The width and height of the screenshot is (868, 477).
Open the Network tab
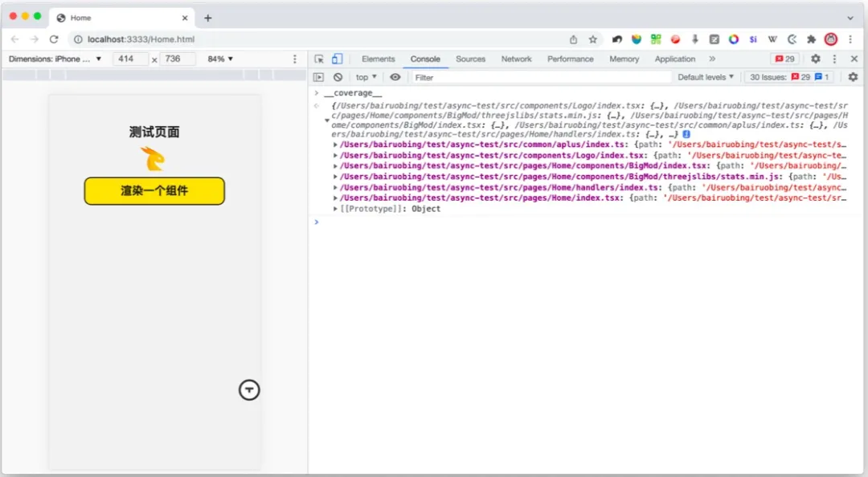[x=516, y=59]
